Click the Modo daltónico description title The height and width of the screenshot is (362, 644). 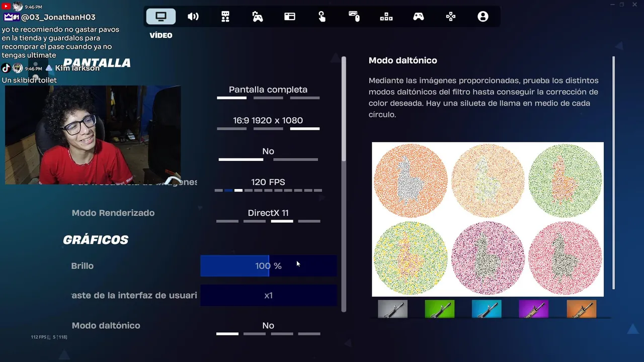click(403, 60)
